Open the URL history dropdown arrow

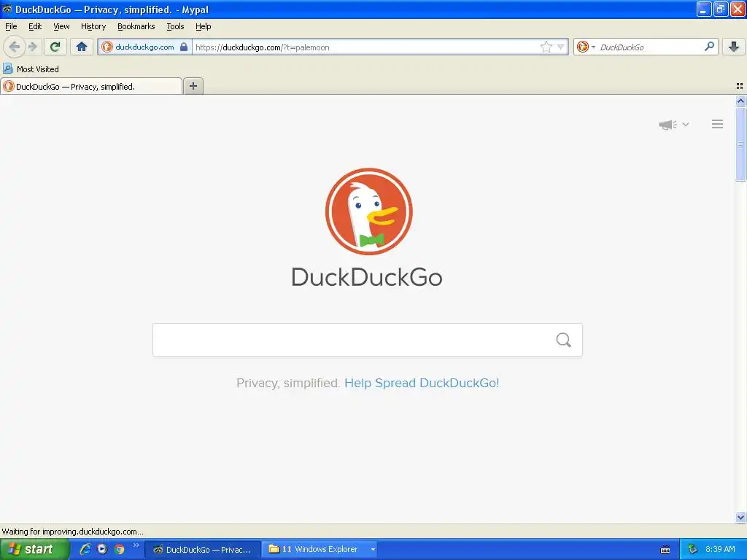pyautogui.click(x=561, y=47)
